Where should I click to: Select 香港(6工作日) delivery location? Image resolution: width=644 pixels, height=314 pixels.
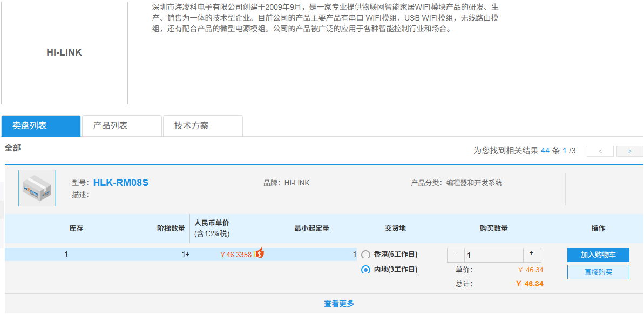coord(365,255)
